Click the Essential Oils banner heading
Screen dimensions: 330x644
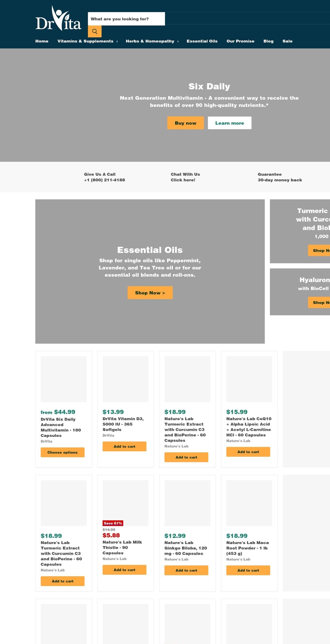150,250
